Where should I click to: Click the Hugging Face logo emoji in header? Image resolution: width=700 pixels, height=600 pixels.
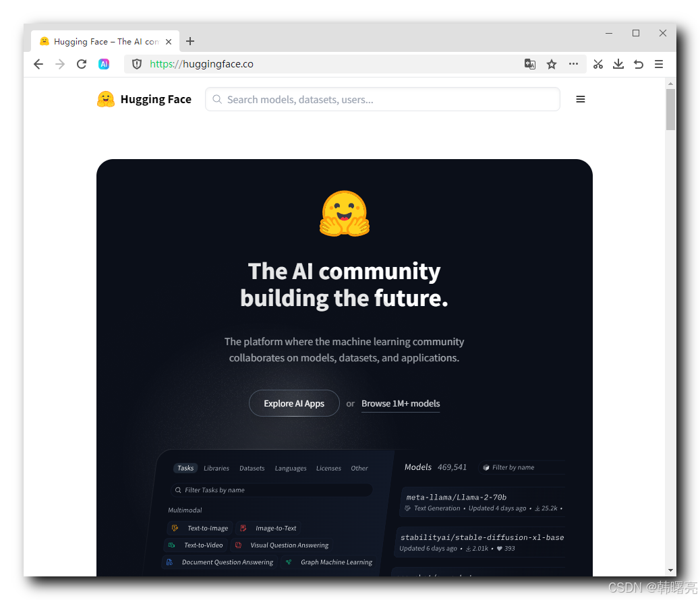pyautogui.click(x=106, y=99)
